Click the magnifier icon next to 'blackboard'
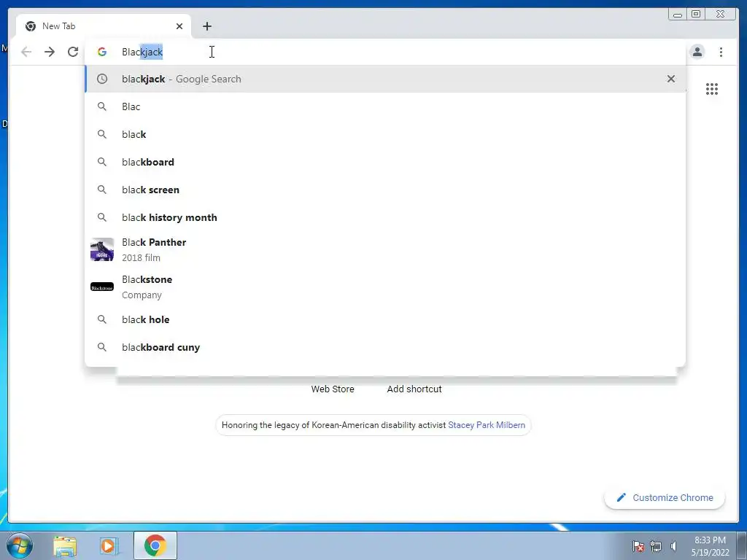Screen dimensions: 747x560 [x=102, y=162]
